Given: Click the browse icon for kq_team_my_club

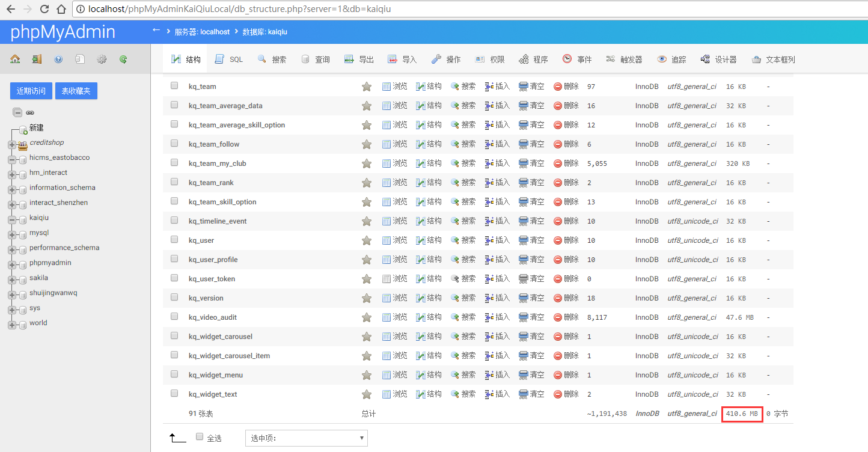Looking at the screenshot, I should pos(387,163).
